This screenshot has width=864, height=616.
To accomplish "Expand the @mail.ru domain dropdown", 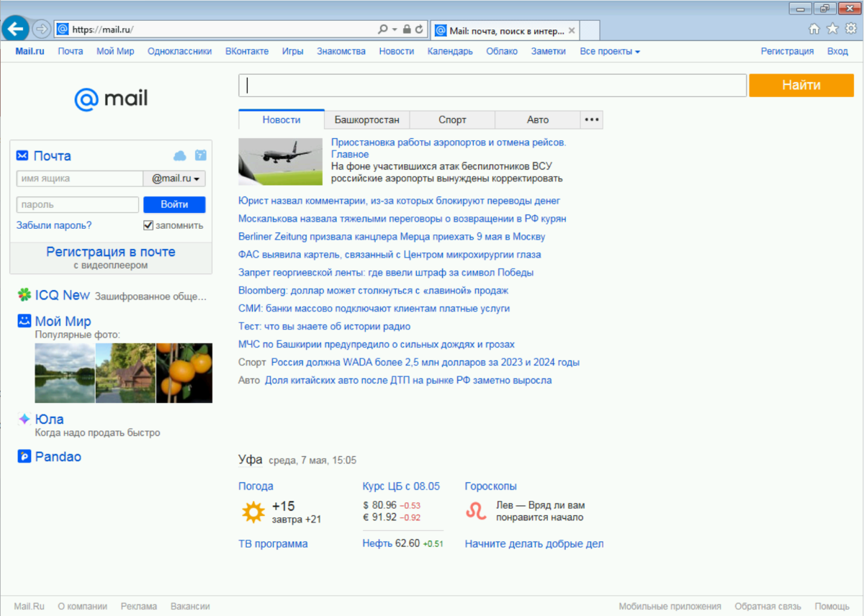I will 175,178.
